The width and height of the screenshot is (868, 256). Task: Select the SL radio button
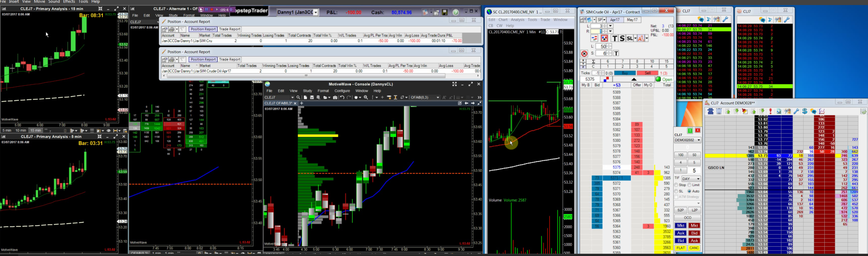[x=676, y=191]
